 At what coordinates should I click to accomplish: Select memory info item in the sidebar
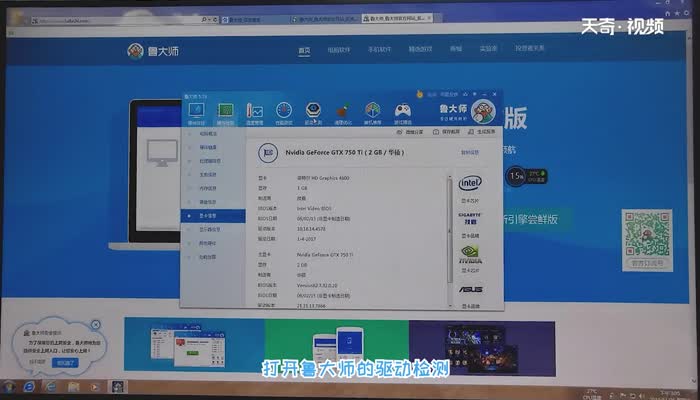(x=208, y=188)
